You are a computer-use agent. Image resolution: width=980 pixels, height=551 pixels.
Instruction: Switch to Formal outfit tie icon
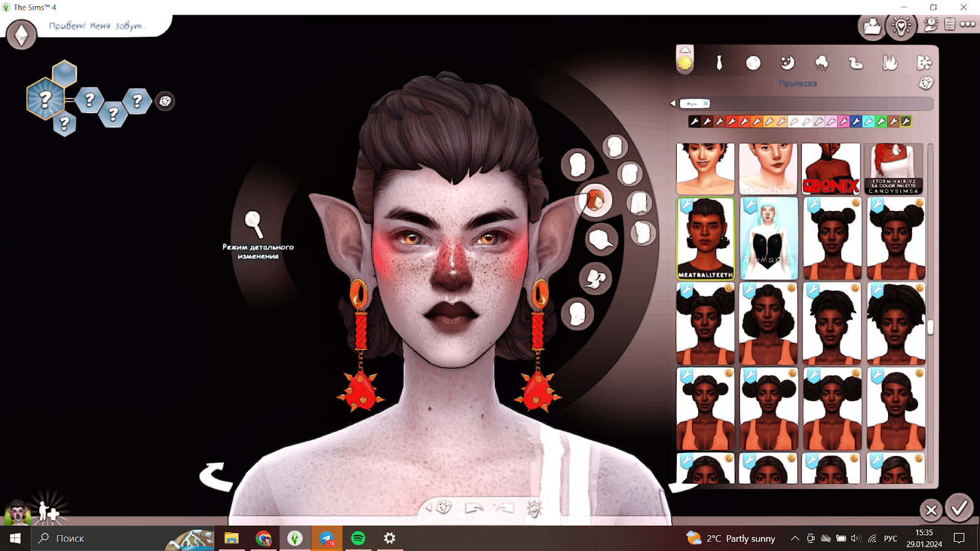[720, 62]
